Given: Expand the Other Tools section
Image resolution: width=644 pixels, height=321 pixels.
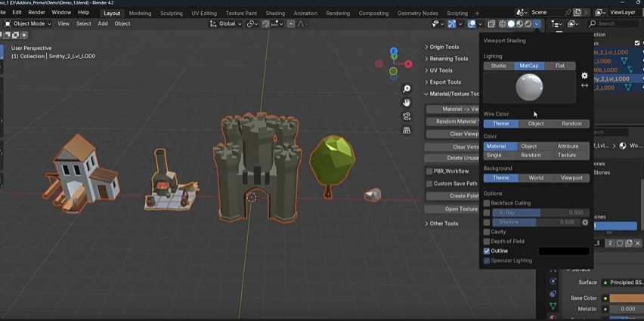Looking at the screenshot, I should coord(444,224).
